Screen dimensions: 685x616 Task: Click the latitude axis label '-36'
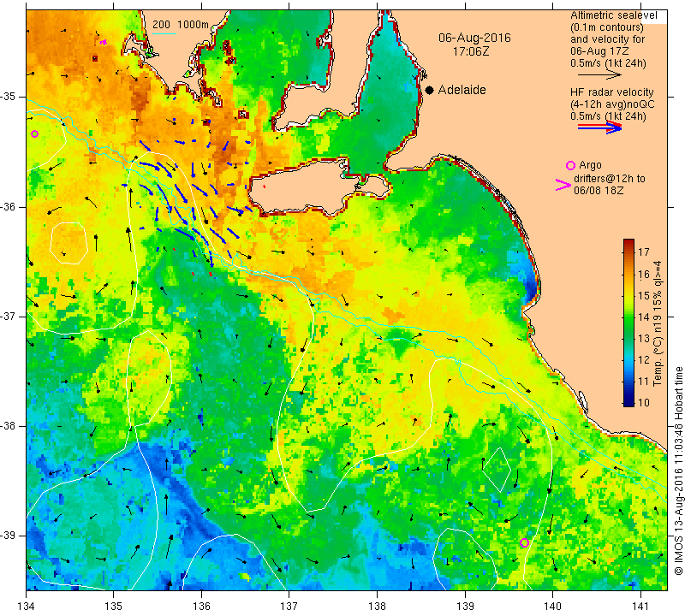8,206
